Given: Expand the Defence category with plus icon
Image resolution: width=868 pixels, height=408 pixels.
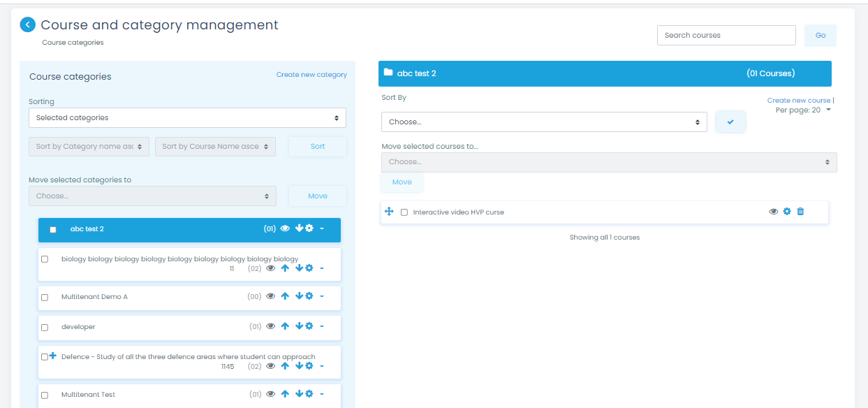Looking at the screenshot, I should (x=53, y=356).
